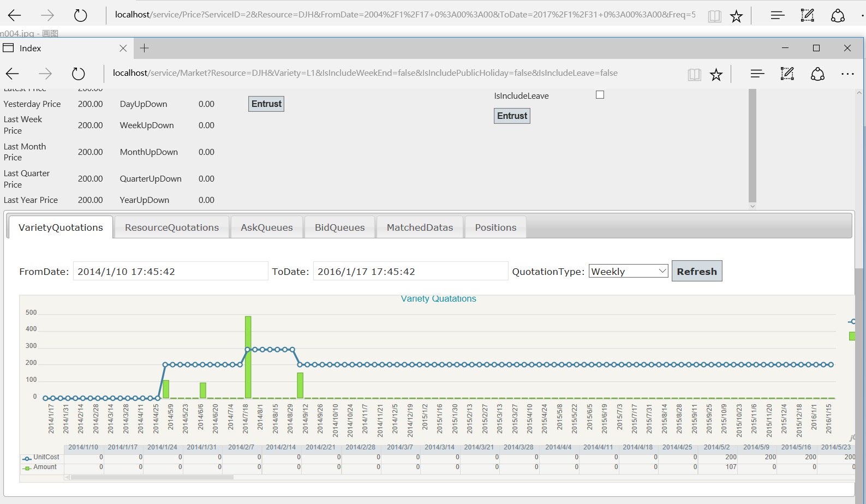Viewport: 866px width, 504px height.
Task: Open the AskQueues tab
Action: [x=267, y=227]
